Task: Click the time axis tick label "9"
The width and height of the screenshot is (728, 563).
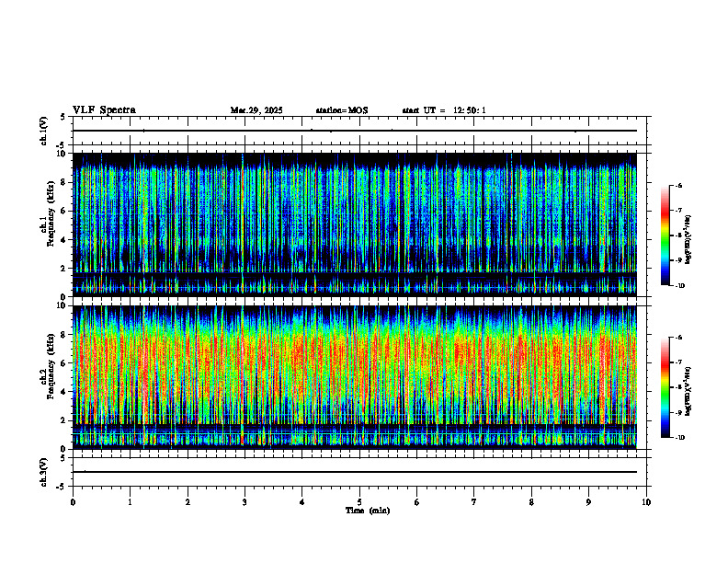Action: 588,502
